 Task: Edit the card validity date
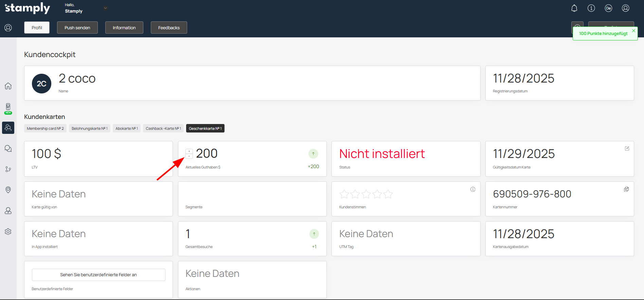click(627, 148)
